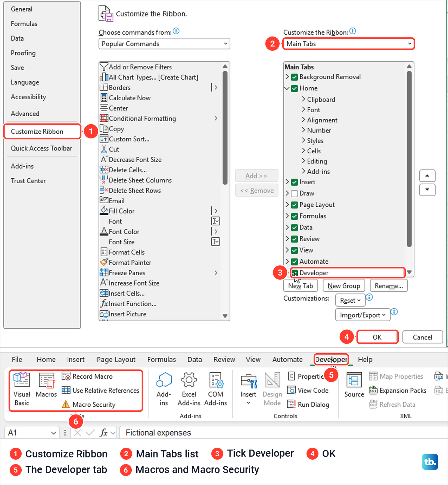The height and width of the screenshot is (485, 448).
Task: Select Add or Remove Filters command
Action: [160, 67]
